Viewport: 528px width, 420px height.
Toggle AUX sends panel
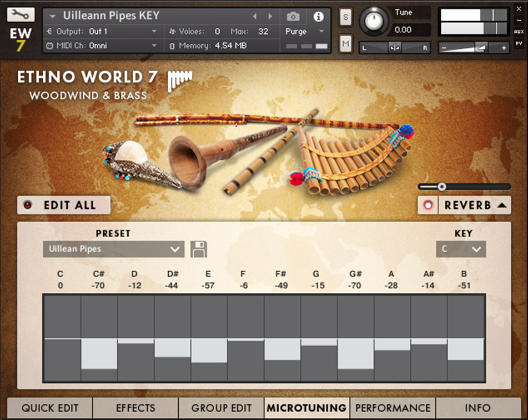click(x=519, y=31)
